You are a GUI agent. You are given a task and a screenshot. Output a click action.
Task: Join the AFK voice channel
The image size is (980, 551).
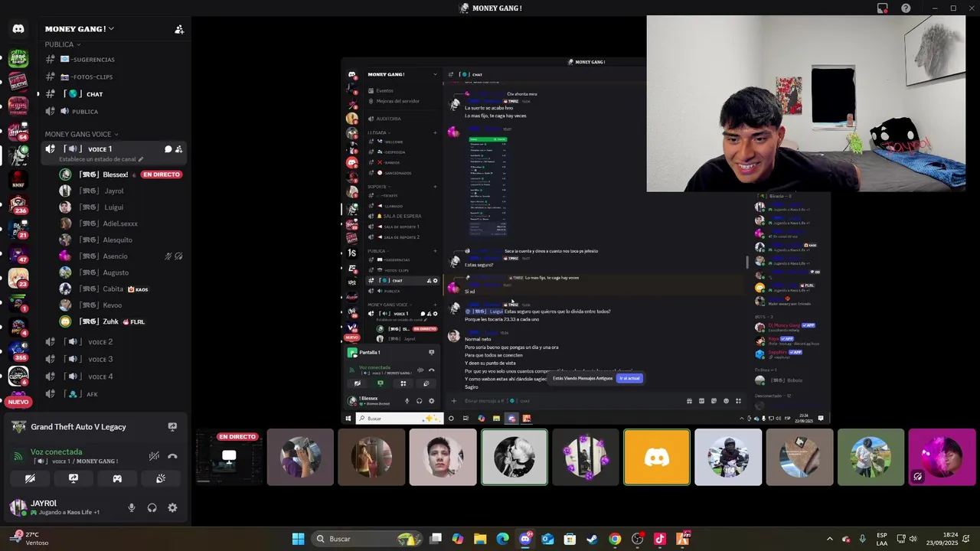click(x=115, y=394)
